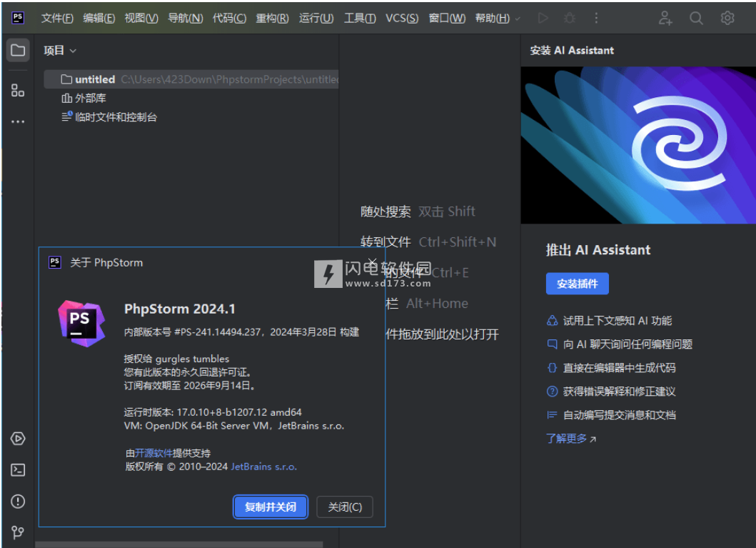Click the horizontal scrollbar under project panel
This screenshot has height=548, width=756.
click(179, 544)
